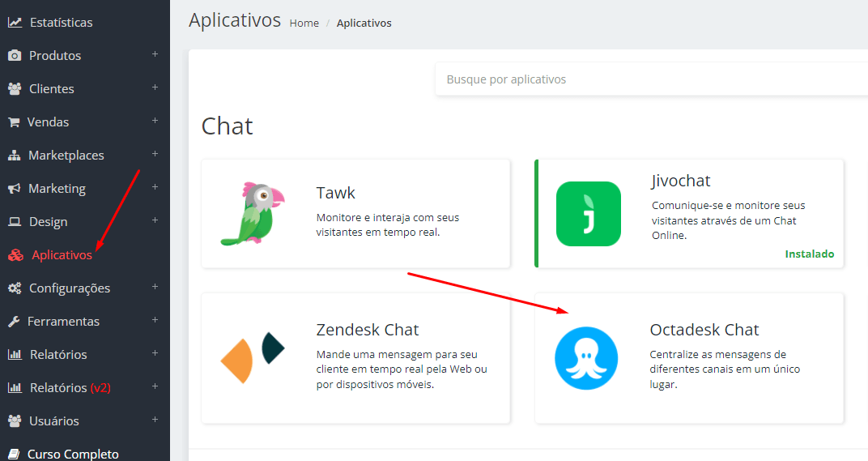Expand the Produtos menu plus sign

point(155,54)
